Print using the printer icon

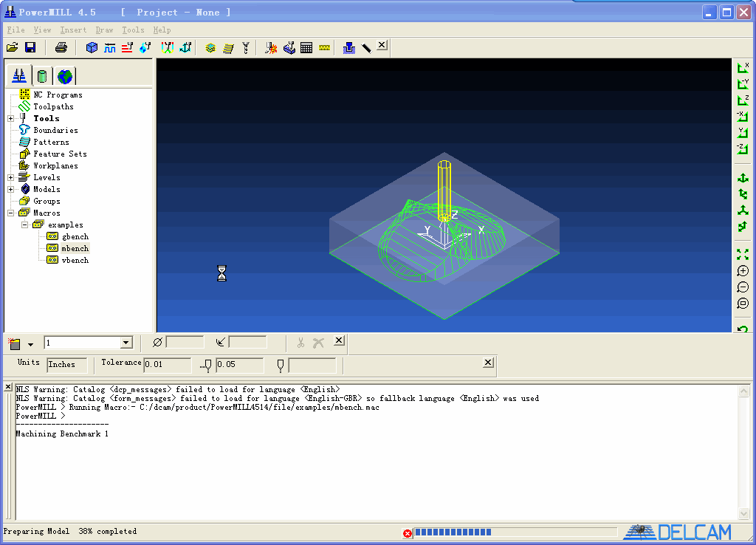tap(61, 47)
